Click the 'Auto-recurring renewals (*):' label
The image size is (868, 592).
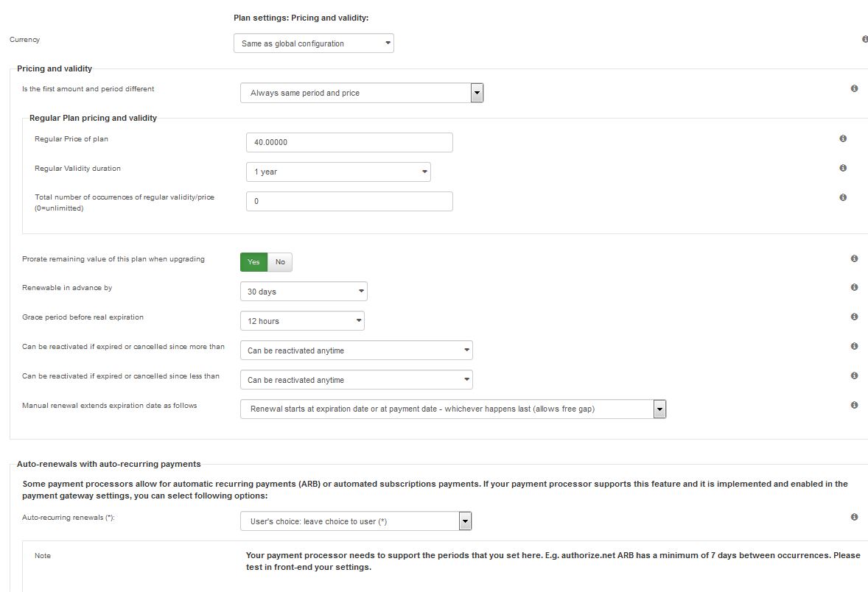coord(69,518)
